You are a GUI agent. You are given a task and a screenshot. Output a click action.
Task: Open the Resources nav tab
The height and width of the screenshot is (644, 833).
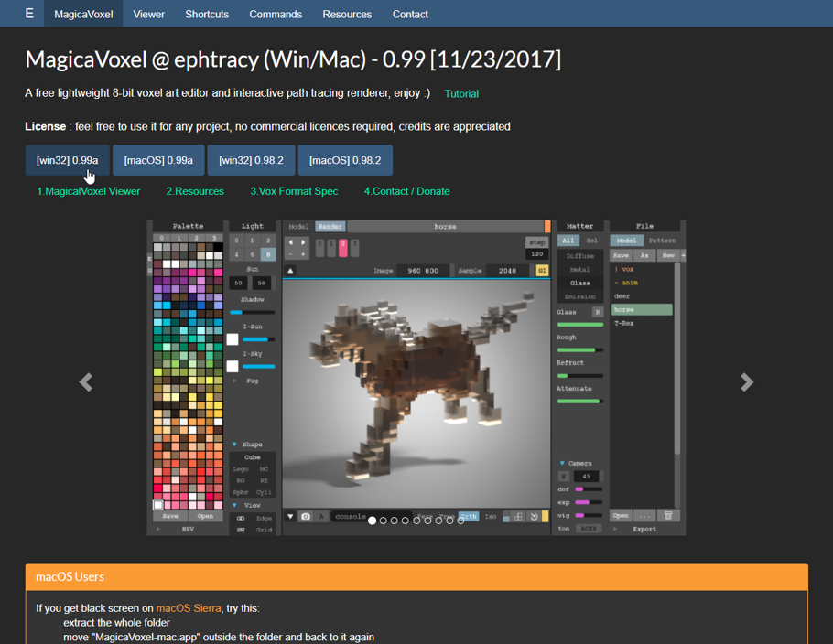coord(347,14)
